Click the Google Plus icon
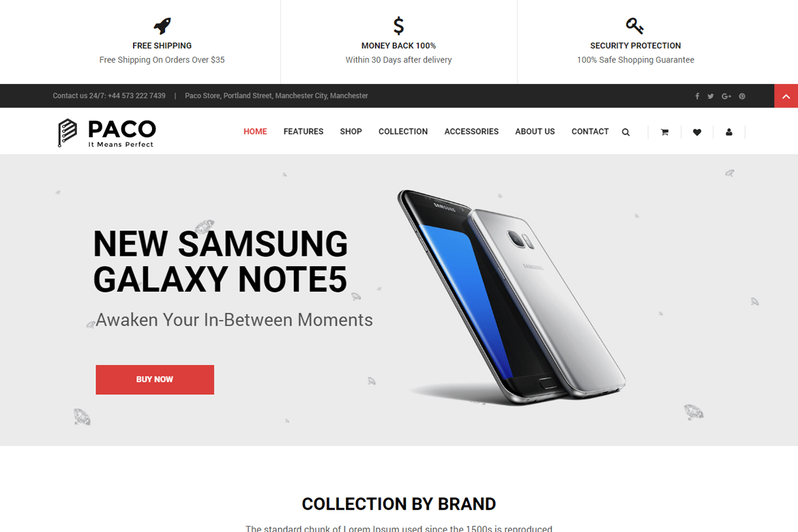The image size is (798, 532). [x=726, y=96]
